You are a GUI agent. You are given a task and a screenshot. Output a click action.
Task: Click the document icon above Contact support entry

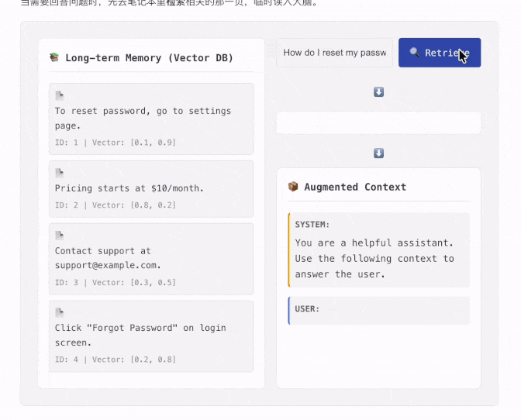[x=60, y=236]
